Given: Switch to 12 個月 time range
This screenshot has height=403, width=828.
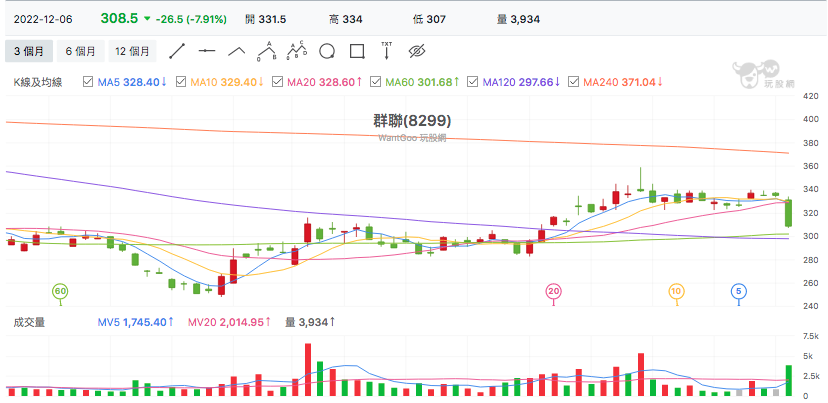Looking at the screenshot, I should coord(132,51).
